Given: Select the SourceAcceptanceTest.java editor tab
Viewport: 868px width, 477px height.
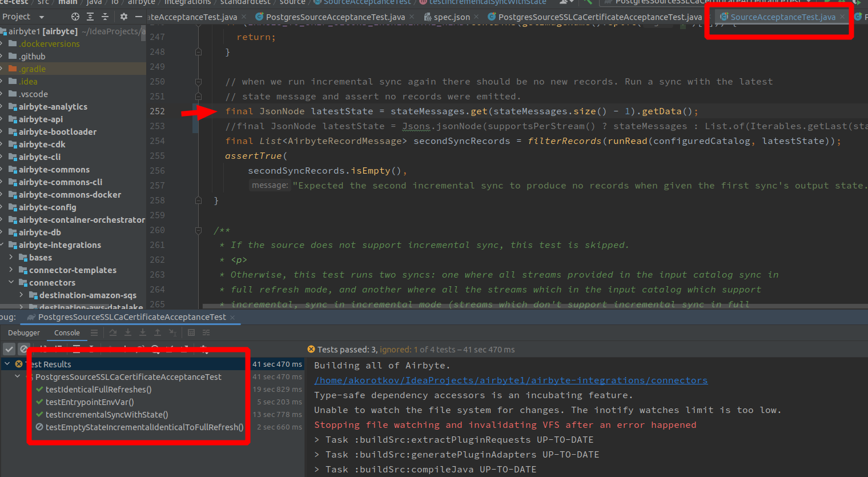Looking at the screenshot, I should (x=782, y=17).
